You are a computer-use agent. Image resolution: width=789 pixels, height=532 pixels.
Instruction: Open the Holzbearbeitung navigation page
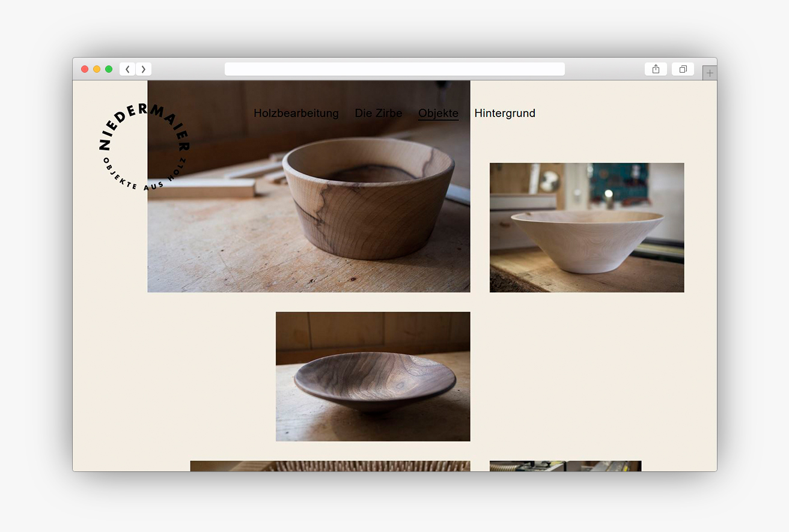pos(296,113)
